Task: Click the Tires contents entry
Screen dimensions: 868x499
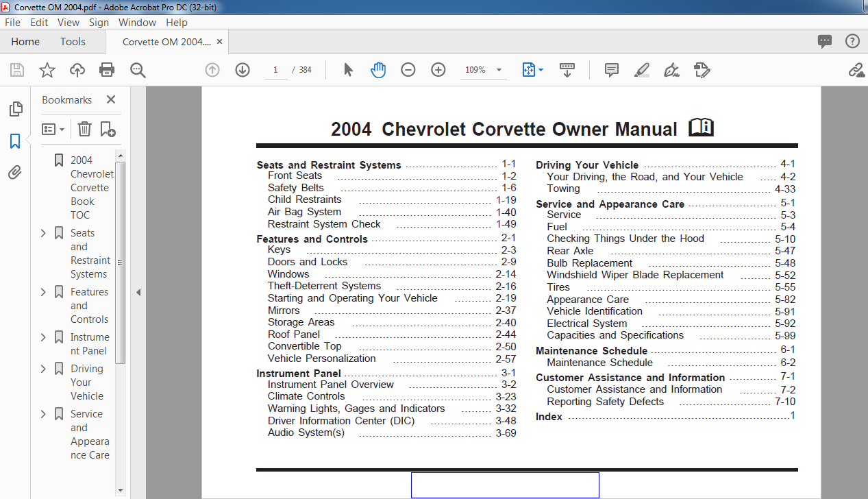Action: 558,287
